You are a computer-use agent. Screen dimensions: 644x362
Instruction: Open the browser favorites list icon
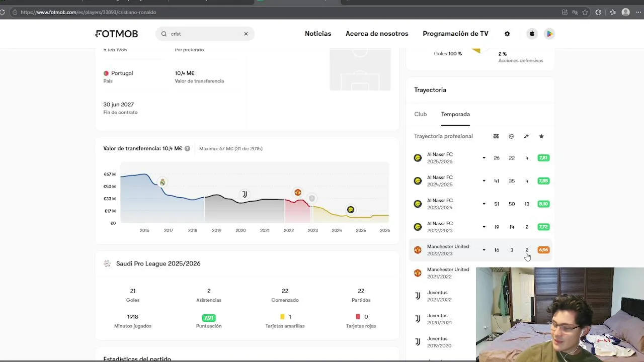612,12
